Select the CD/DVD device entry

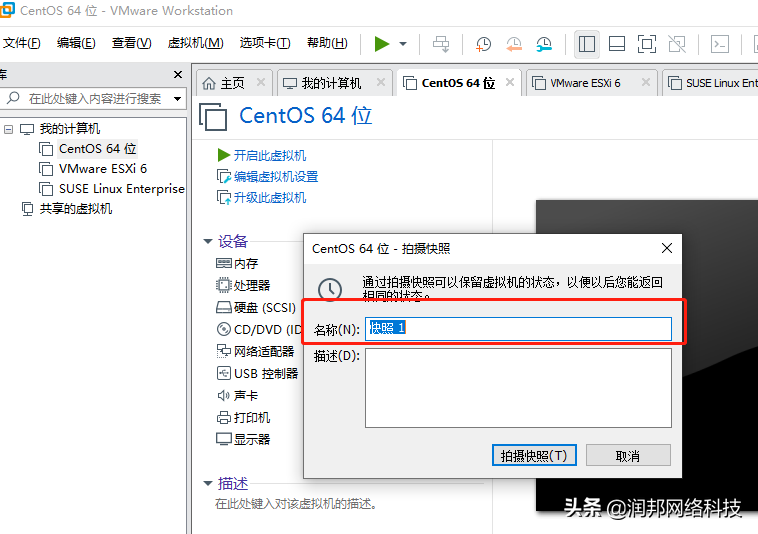(x=259, y=330)
